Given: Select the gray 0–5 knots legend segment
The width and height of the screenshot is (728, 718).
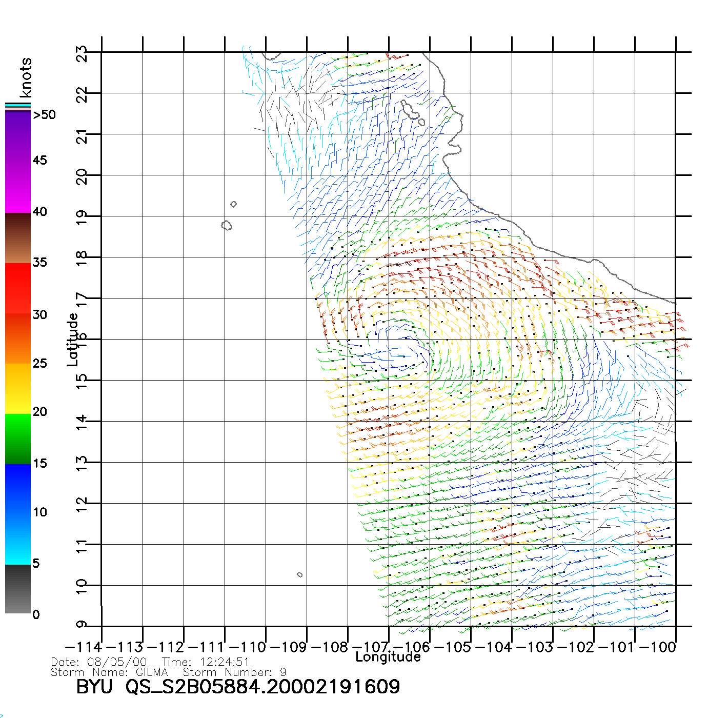Looking at the screenshot, I should [18, 589].
